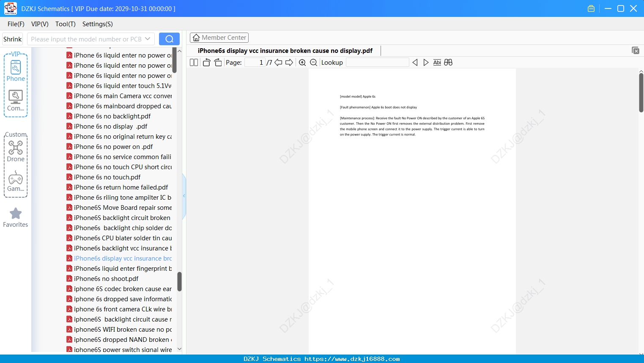Go to the previous PDF page arrow
This screenshot has width=644, height=363.
(278, 63)
